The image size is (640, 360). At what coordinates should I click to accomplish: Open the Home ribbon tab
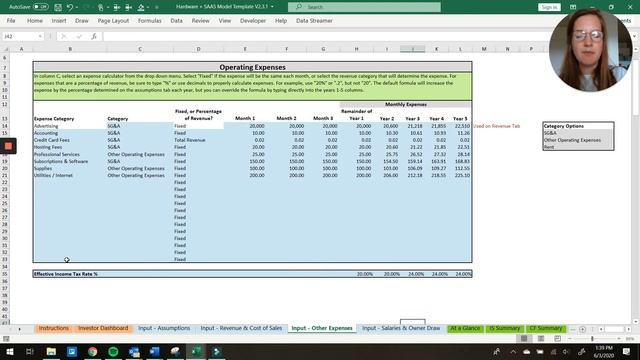35,20
